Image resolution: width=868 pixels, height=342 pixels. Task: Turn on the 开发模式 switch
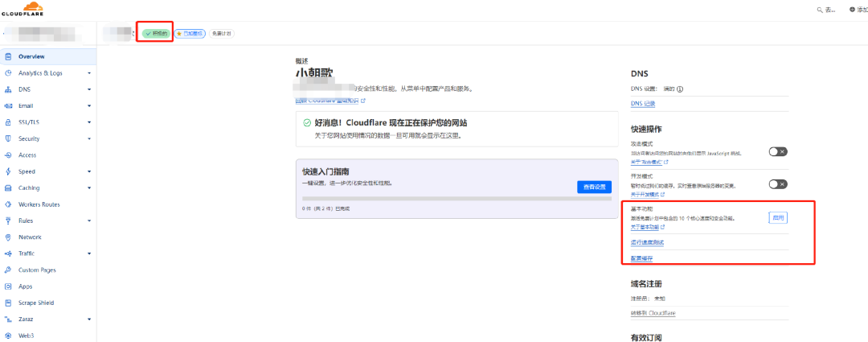click(x=778, y=184)
